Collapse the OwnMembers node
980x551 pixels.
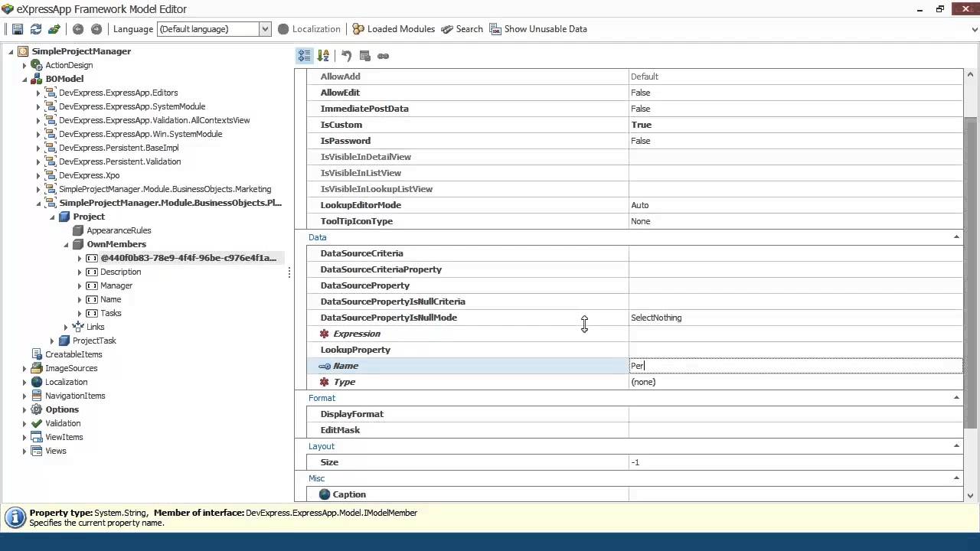tap(66, 244)
